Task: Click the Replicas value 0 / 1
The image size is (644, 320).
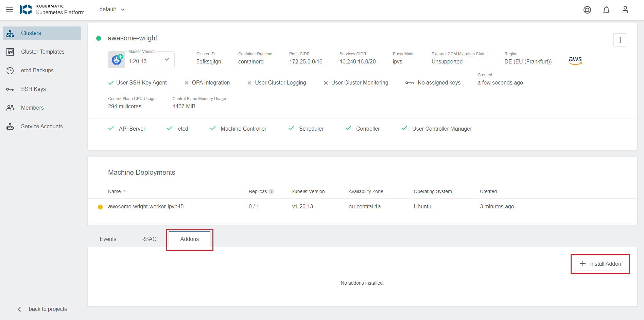Action: (x=254, y=206)
